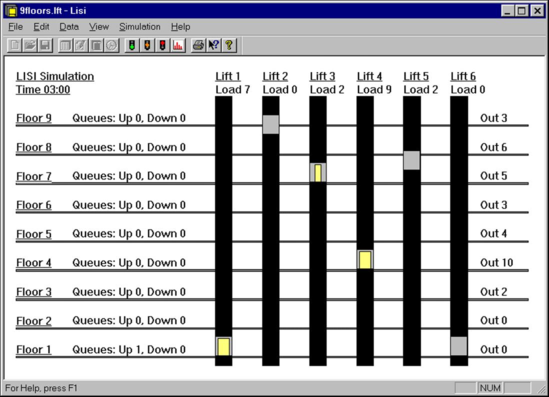Click the New file toolbar icon
The height and width of the screenshot is (397, 549).
tap(14, 46)
